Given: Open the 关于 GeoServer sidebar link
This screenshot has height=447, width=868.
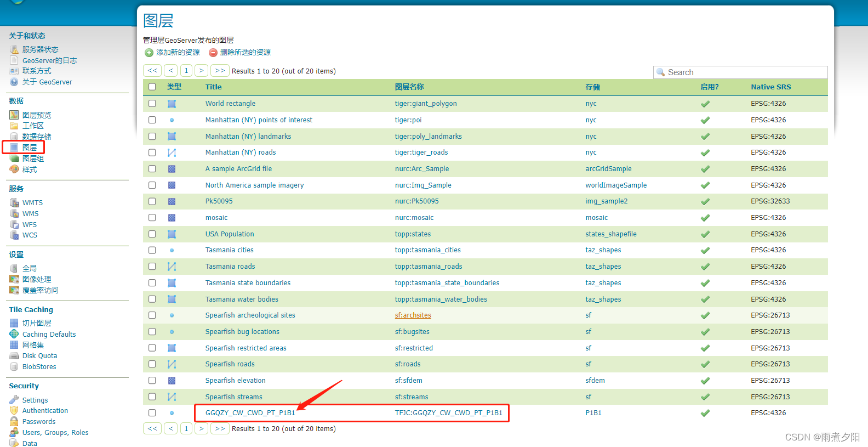Looking at the screenshot, I should tap(47, 82).
